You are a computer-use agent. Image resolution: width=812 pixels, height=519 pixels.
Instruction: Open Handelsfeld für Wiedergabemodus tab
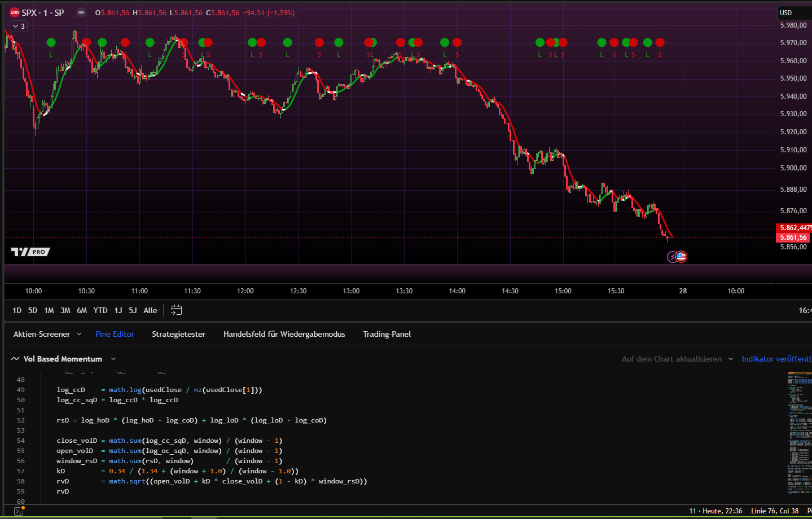(284, 334)
